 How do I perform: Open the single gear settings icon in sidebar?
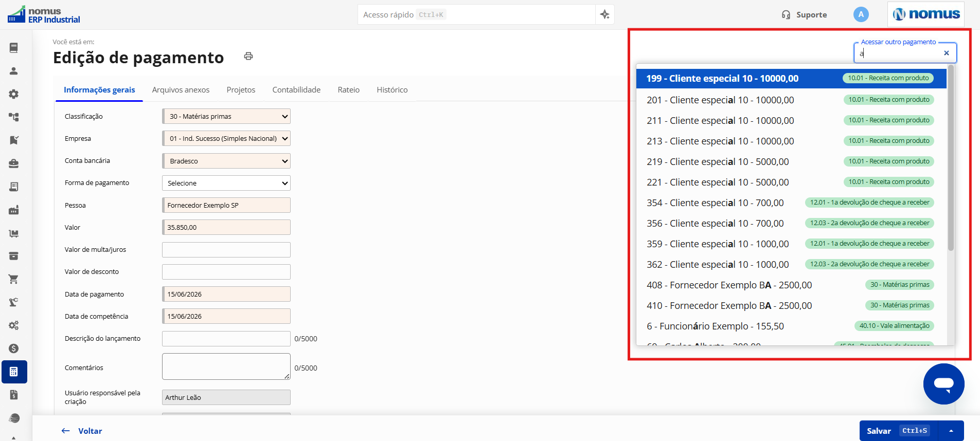[x=14, y=94]
